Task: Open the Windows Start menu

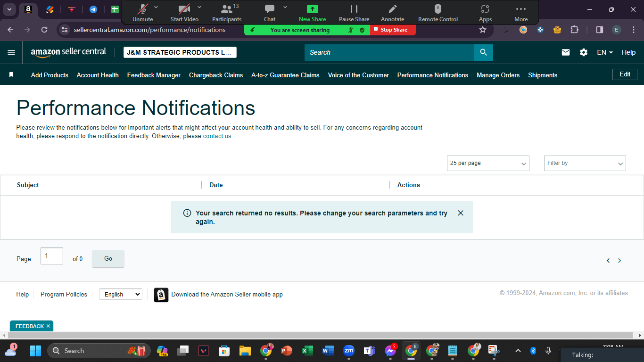Action: click(36, 351)
